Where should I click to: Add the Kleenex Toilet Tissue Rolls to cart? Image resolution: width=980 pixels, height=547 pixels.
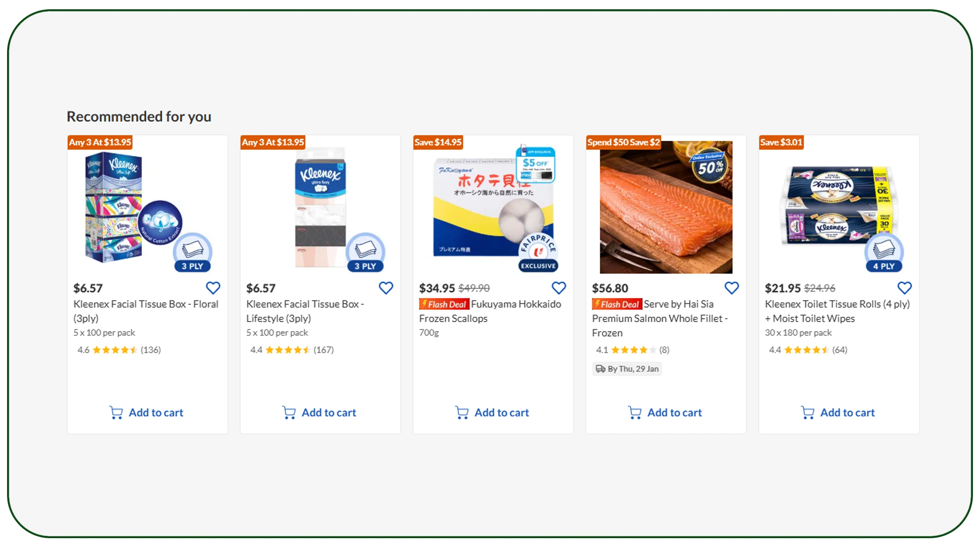point(838,412)
